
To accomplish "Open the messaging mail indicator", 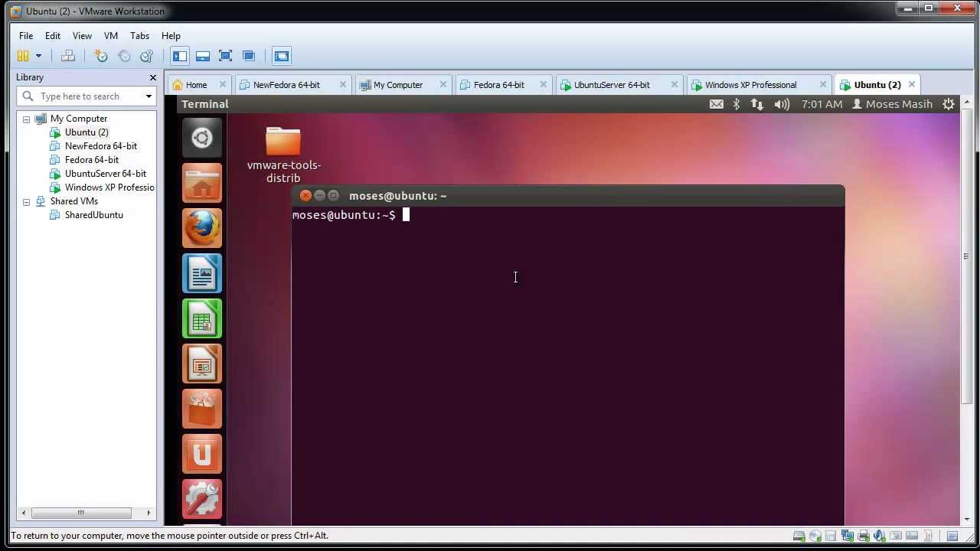I will [x=717, y=104].
